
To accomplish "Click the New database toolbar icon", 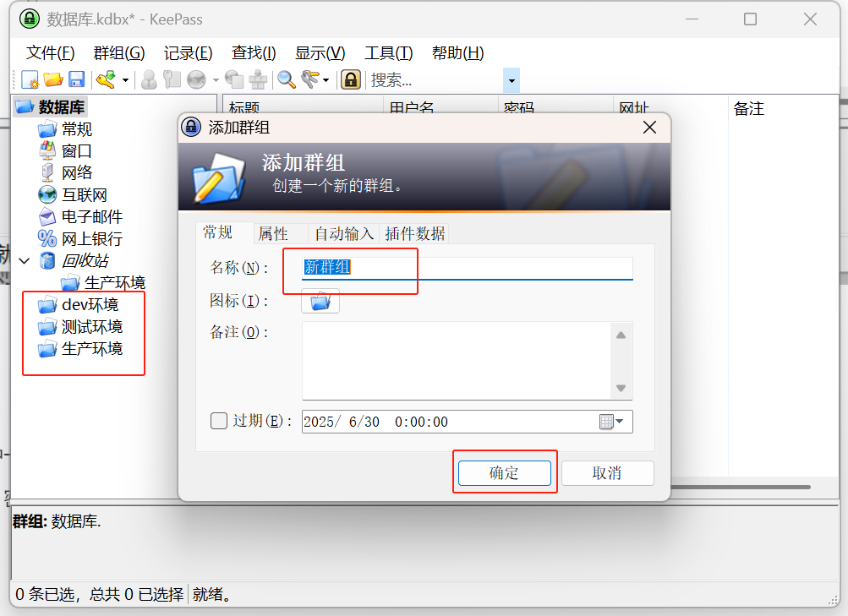I will coord(30,80).
